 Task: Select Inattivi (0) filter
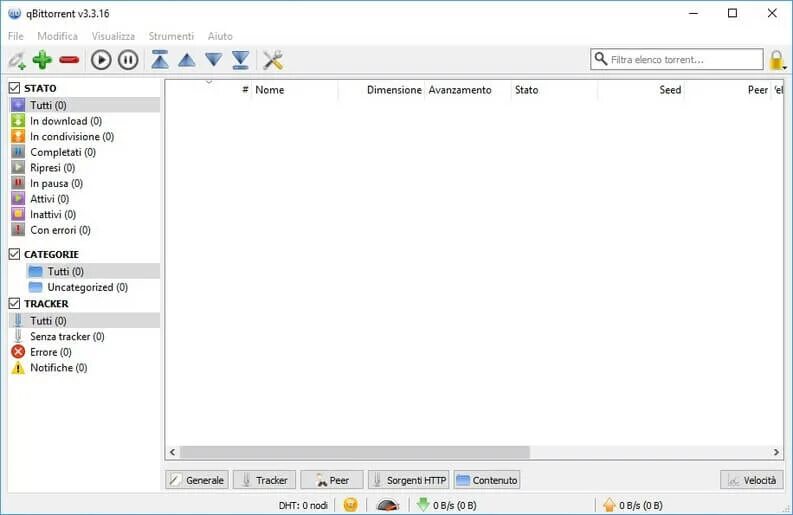[x=84, y=214]
